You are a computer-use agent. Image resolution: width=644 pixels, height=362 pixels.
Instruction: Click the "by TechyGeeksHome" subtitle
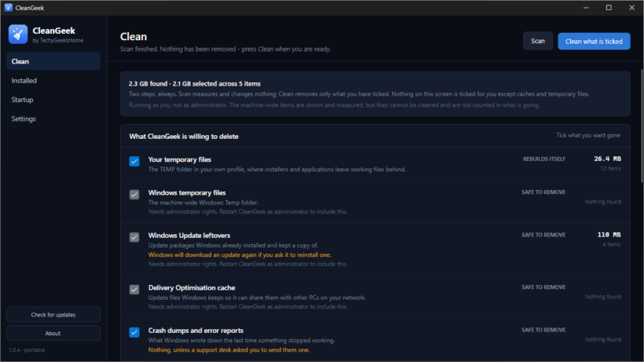pyautogui.click(x=58, y=41)
